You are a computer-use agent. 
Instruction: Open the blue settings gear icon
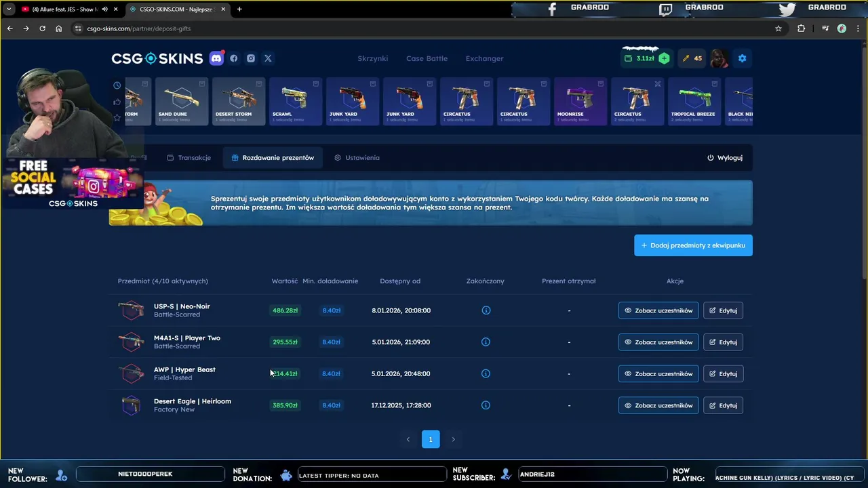coord(742,58)
